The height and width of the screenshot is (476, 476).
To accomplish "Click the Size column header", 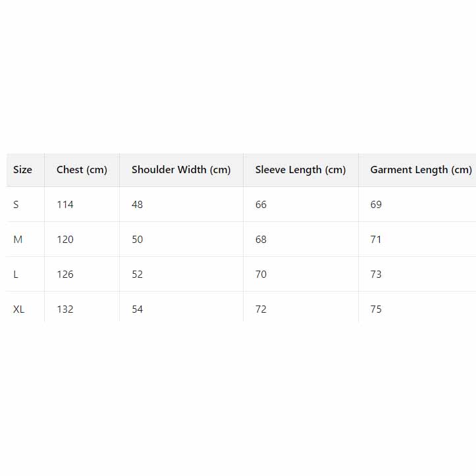I will [22, 170].
